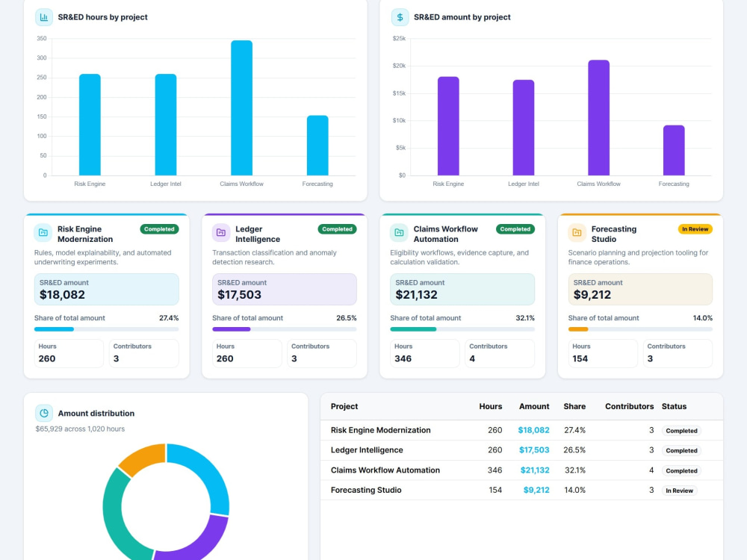
Task: Click the Completed badge on Claims Workflow Automation card
Action: pyautogui.click(x=515, y=229)
